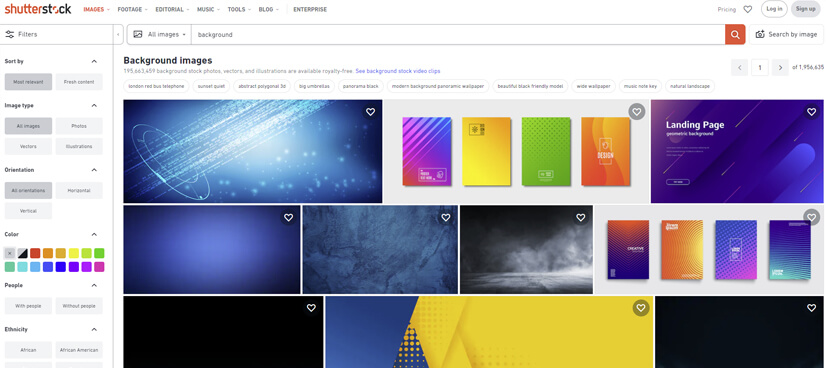Image resolution: width=826 pixels, height=368 pixels.
Task: Click the Sign up button
Action: tap(805, 9)
